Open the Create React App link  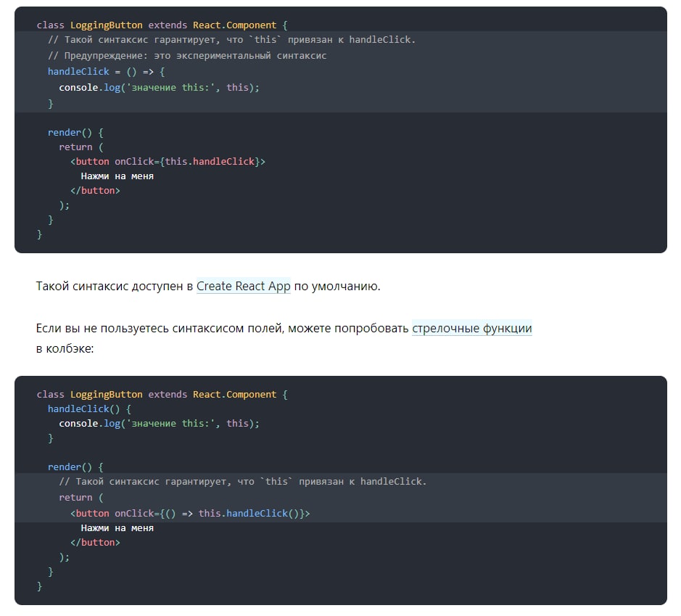(243, 287)
